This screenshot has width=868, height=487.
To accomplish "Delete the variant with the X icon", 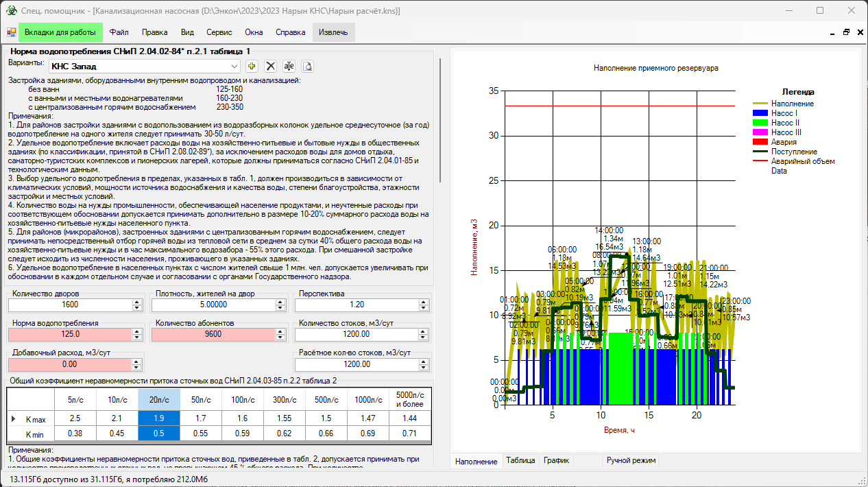I will 271,67.
